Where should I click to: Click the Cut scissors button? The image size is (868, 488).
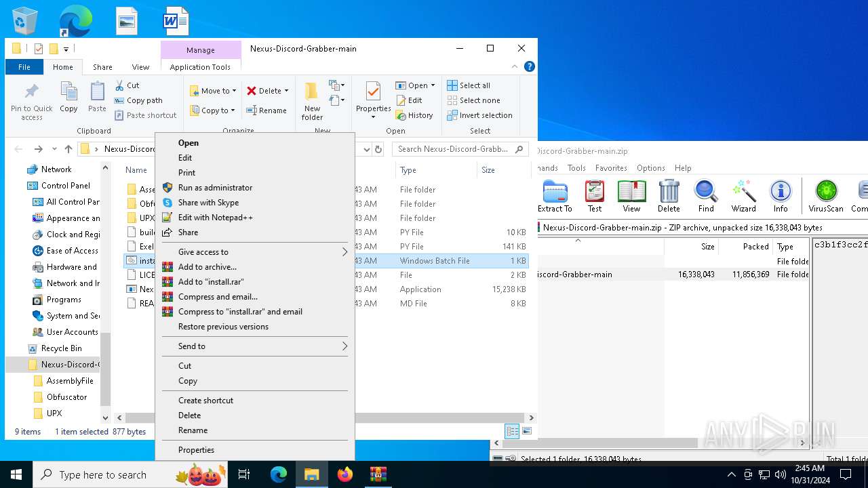[x=127, y=85]
